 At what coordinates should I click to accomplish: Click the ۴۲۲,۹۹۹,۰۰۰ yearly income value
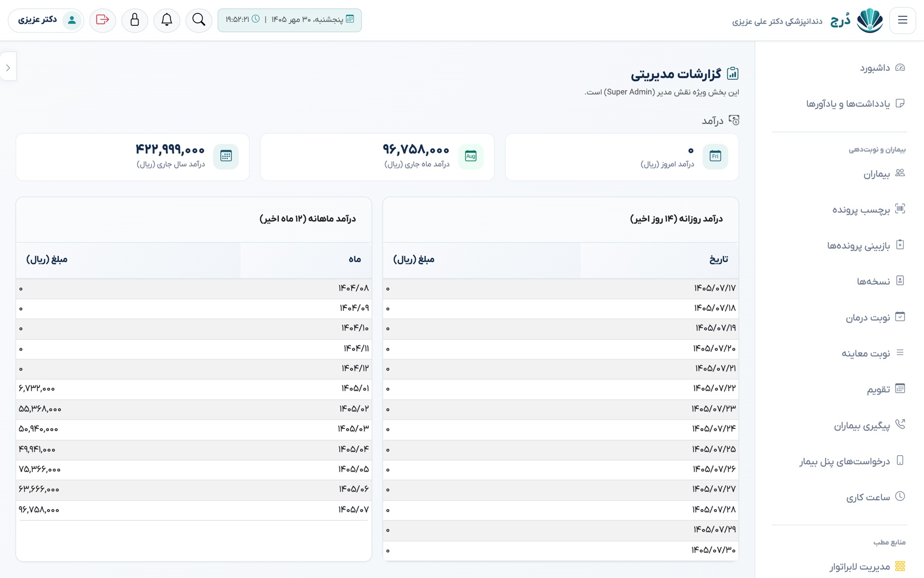pos(170,150)
